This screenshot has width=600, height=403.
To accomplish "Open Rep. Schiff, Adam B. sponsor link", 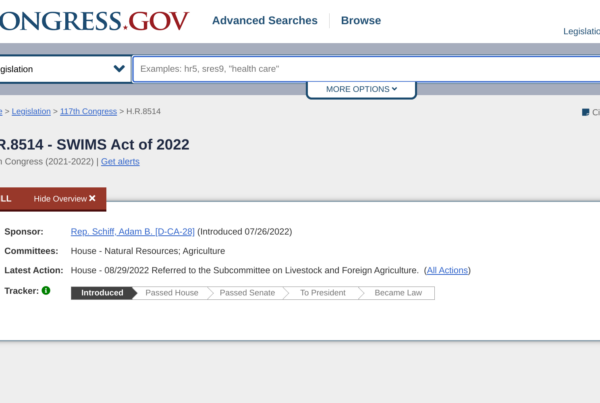I will pos(133,232).
